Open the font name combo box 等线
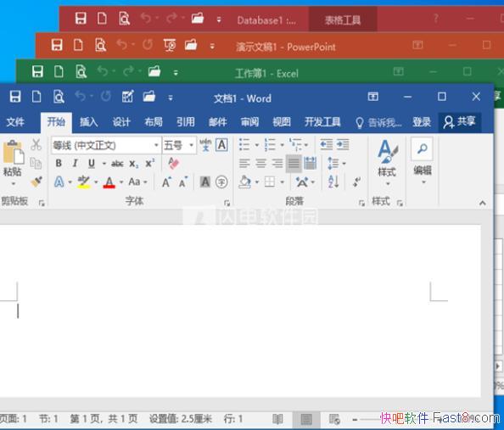Screen dimensions: 504x430 (x=106, y=146)
